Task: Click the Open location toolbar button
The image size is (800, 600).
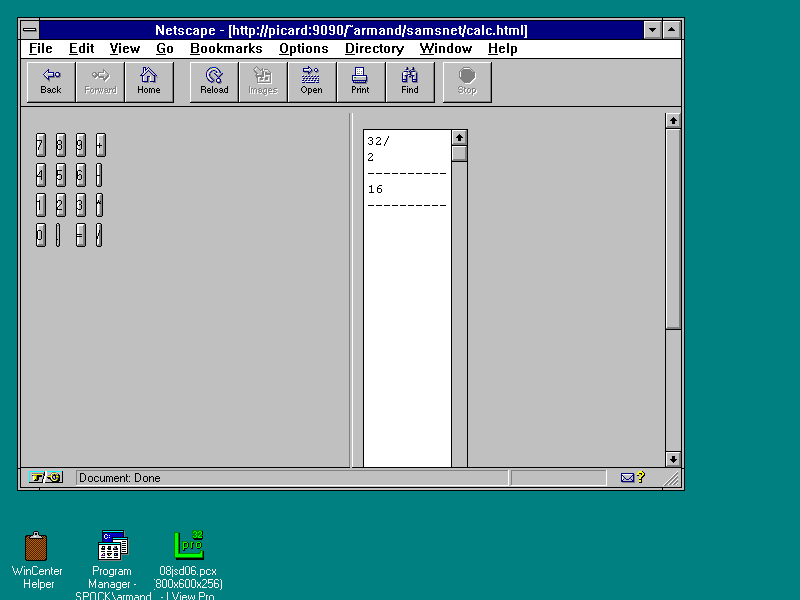Action: tap(312, 82)
